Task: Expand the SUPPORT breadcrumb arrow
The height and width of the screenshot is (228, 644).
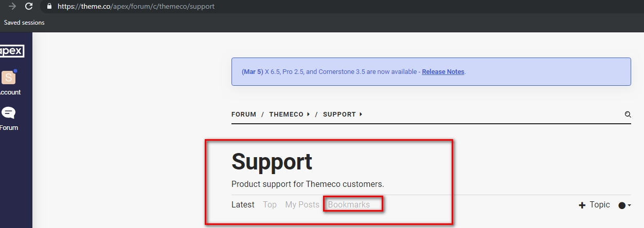Action: 361,115
